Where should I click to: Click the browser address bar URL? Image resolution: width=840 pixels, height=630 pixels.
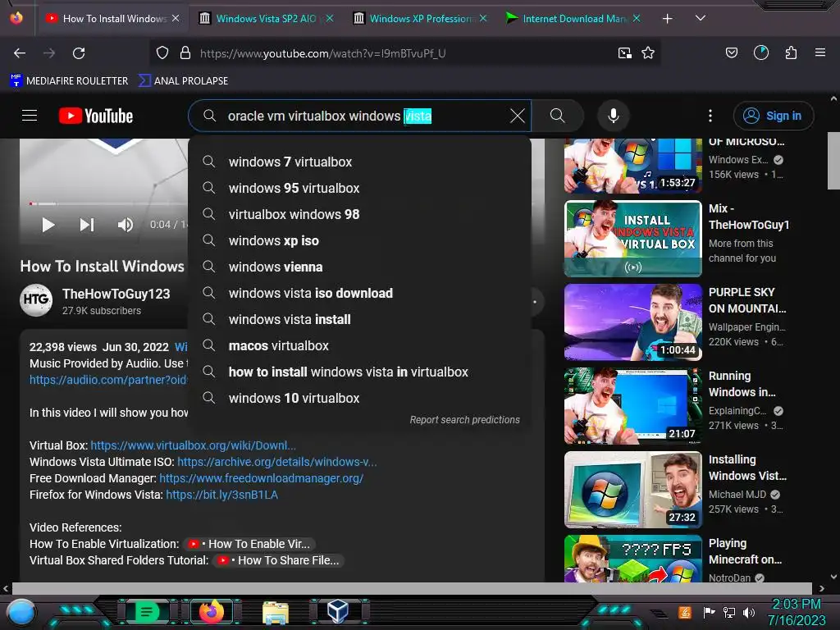(322, 53)
